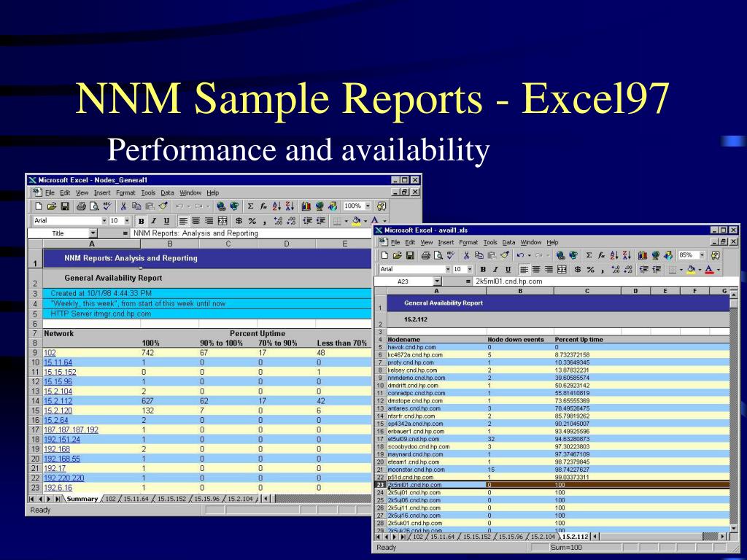The width and height of the screenshot is (747, 560).
Task: Click Paste Function fx in Nodes_General1 window
Action: pos(263,206)
